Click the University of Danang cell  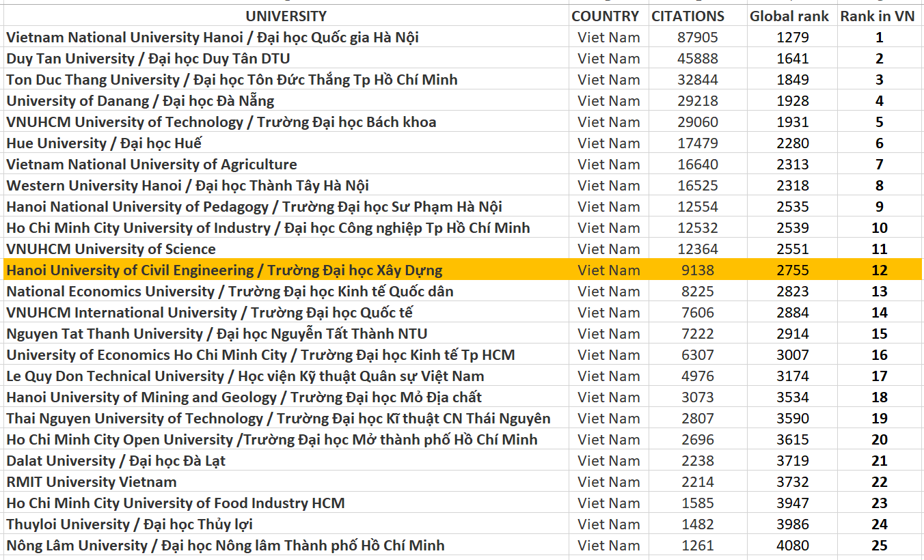[286, 100]
